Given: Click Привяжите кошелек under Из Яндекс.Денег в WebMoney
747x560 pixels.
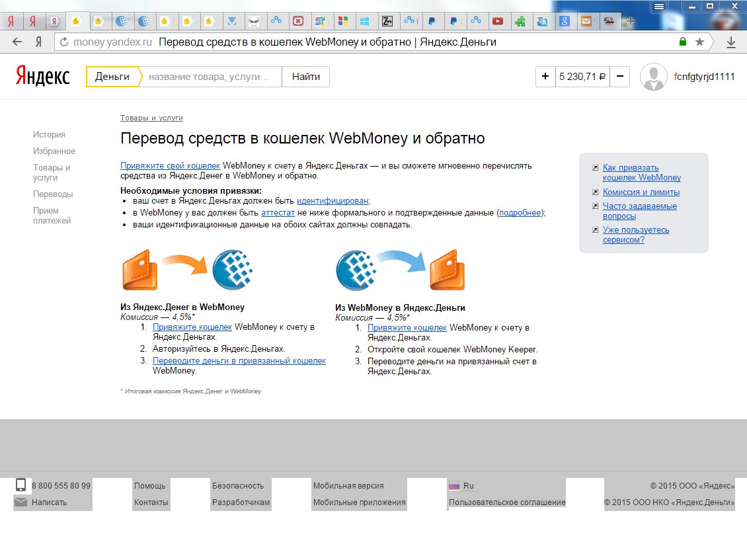Looking at the screenshot, I should [192, 327].
